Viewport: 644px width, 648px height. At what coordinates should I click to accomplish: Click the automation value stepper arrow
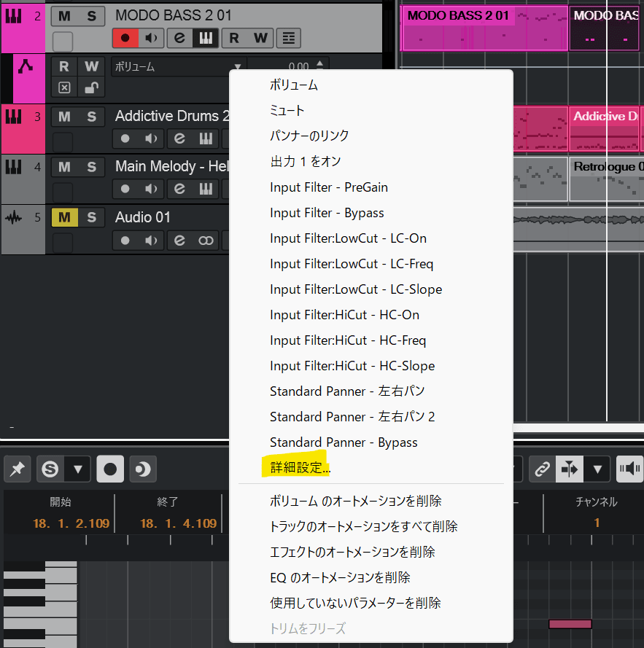(x=319, y=64)
